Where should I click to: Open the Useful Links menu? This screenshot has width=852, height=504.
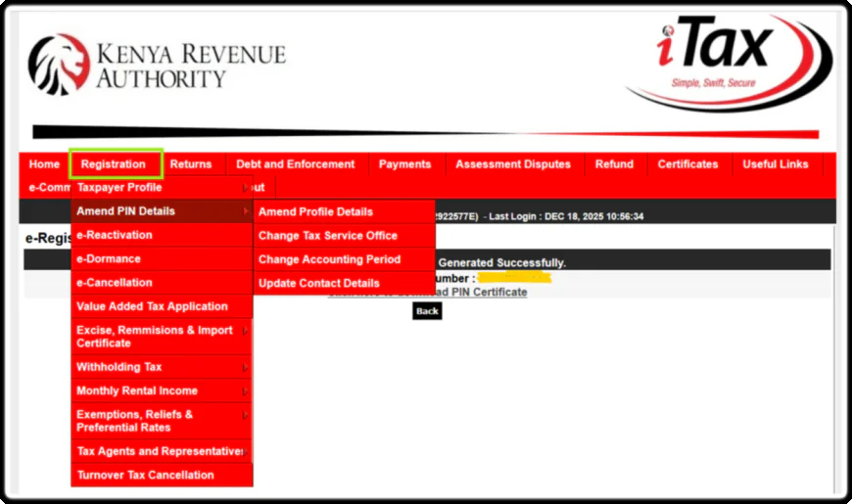pyautogui.click(x=776, y=164)
